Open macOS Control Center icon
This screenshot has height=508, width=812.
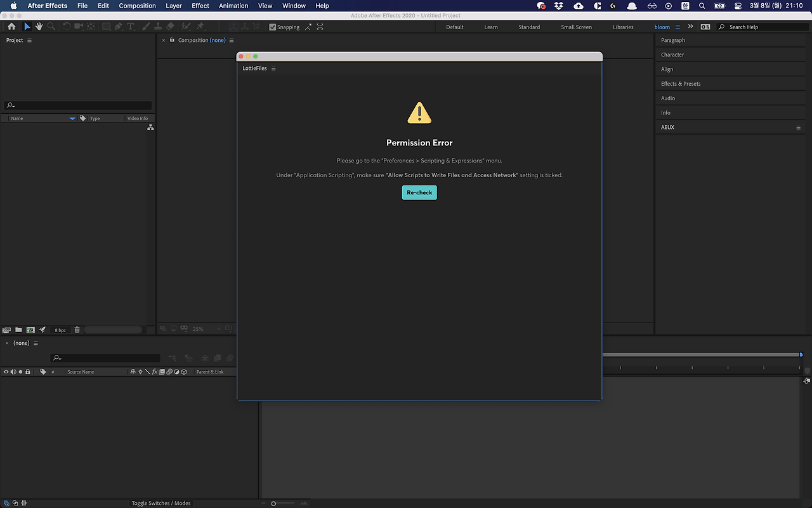click(x=738, y=6)
